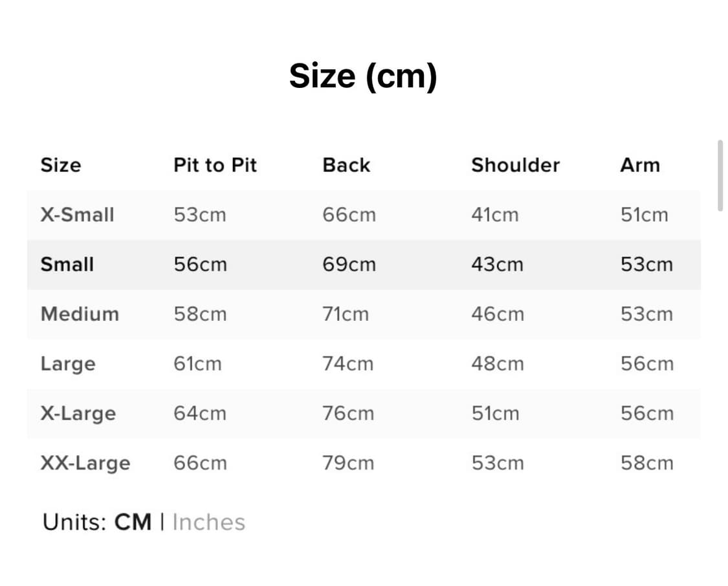Pick the Medium size row label
The image size is (728, 586).
tap(80, 314)
